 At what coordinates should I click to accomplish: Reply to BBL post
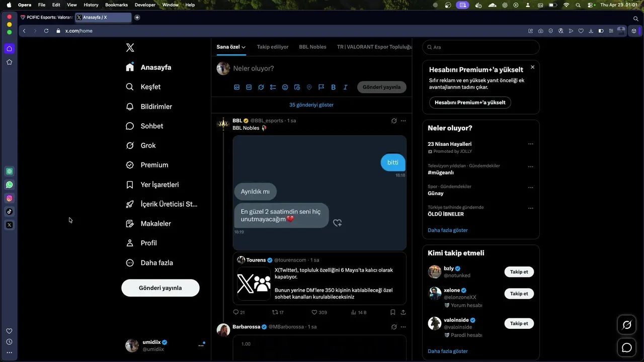pyautogui.click(x=239, y=312)
